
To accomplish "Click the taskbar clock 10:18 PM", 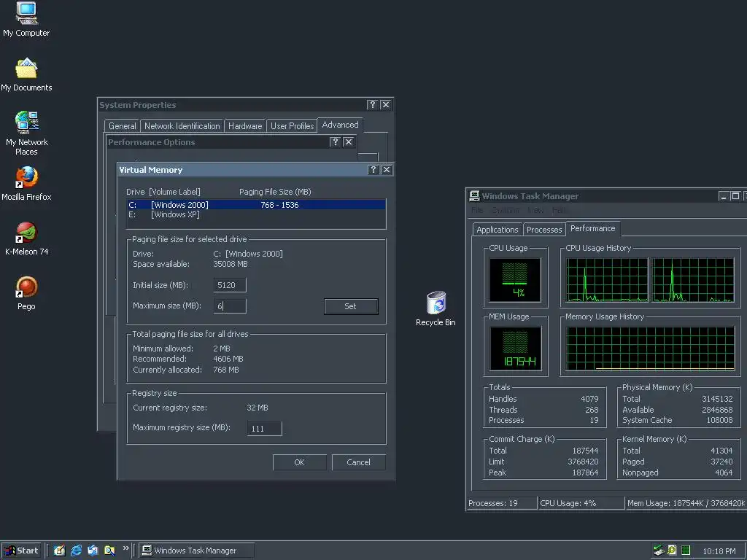I will pos(719,551).
